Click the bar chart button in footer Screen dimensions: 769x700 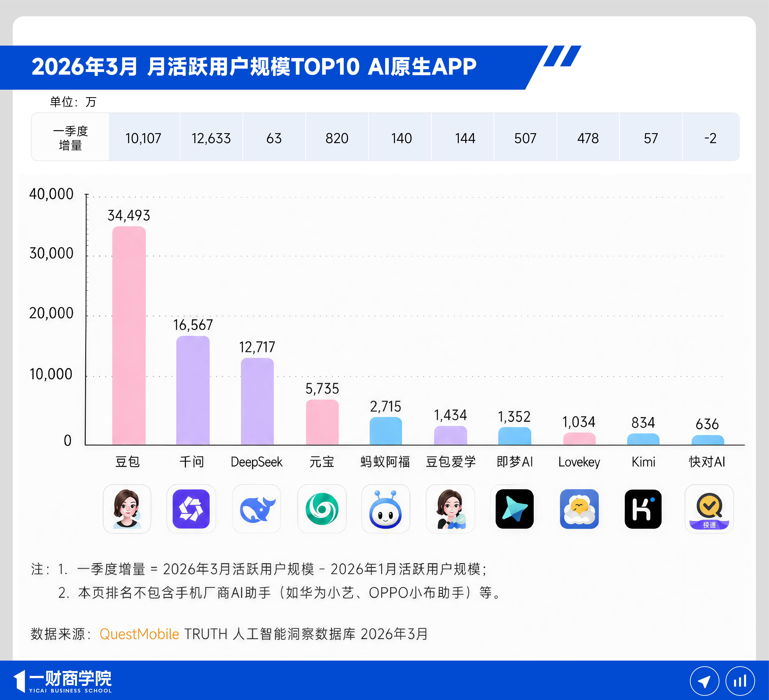[740, 681]
